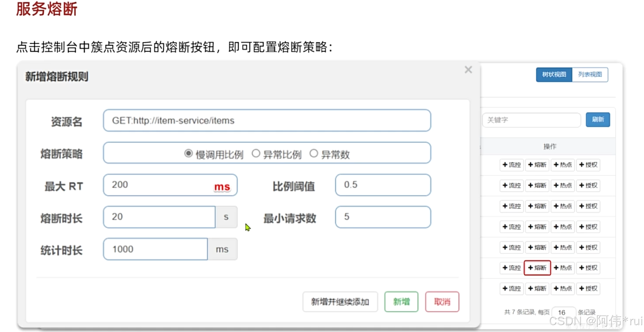Switch to 树状视图 tab

[554, 75]
